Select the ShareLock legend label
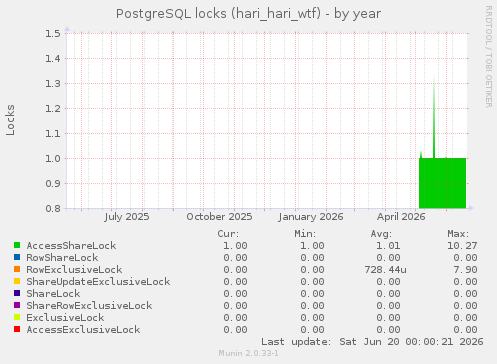497x364 pixels. (53, 294)
